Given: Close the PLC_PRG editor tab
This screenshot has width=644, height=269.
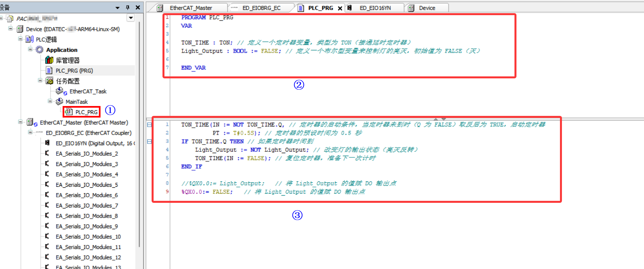Looking at the screenshot, I should (x=340, y=8).
